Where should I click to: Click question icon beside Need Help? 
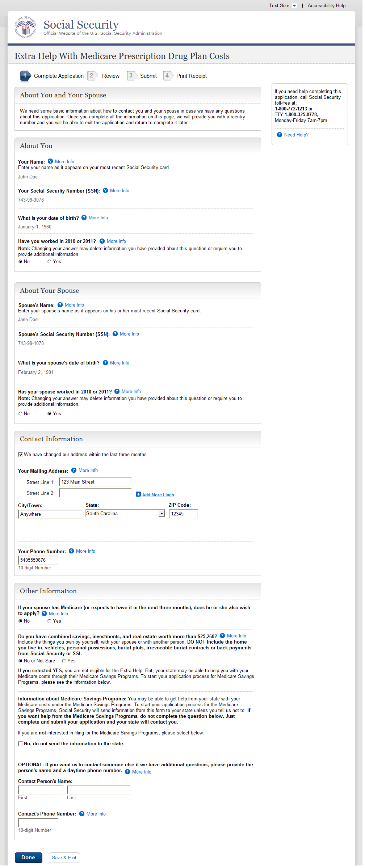(280, 135)
